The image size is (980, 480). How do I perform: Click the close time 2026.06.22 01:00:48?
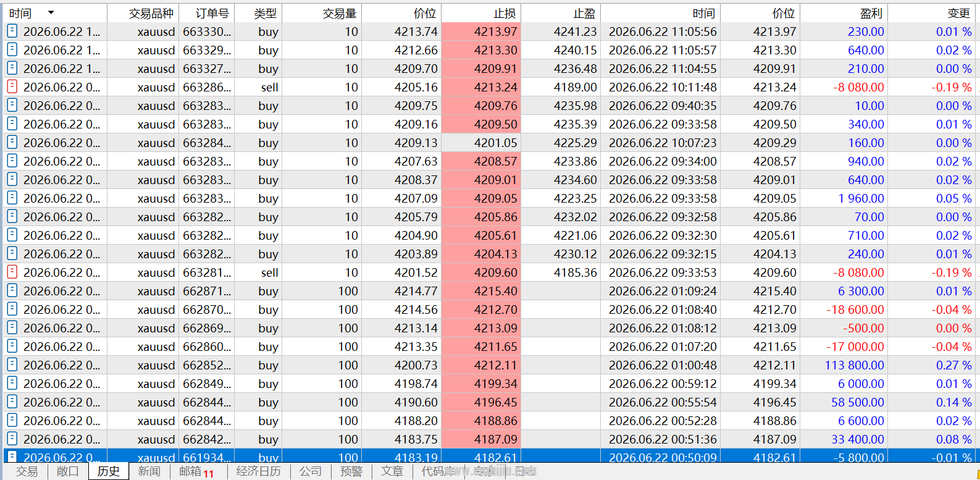pyautogui.click(x=663, y=365)
